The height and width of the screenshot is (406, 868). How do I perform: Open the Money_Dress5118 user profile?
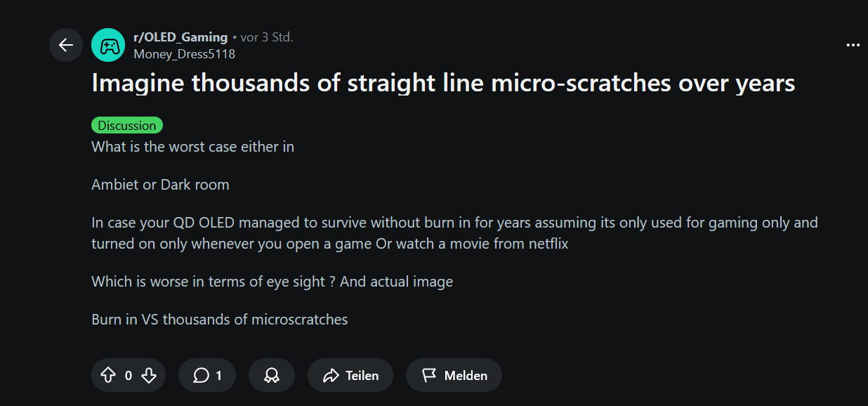pyautogui.click(x=184, y=54)
